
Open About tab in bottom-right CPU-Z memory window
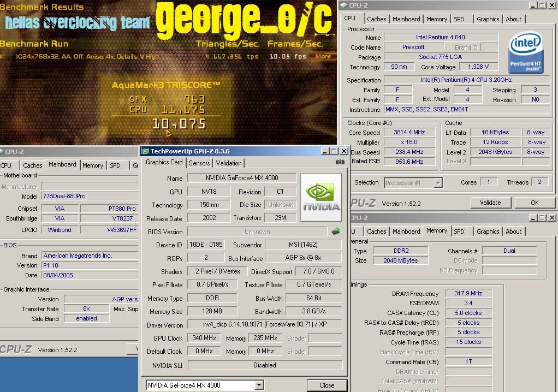(x=514, y=231)
